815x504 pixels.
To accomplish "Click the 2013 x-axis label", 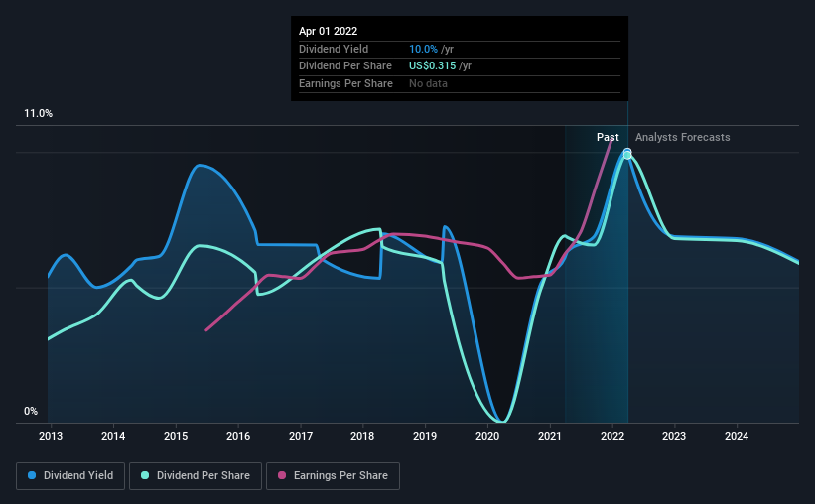I will [51, 436].
